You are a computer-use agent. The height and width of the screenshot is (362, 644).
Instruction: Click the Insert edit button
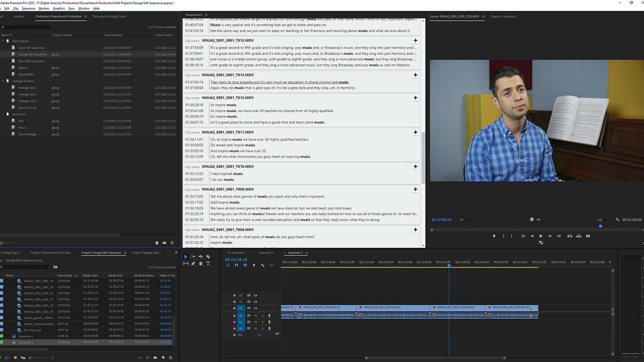tap(570, 236)
